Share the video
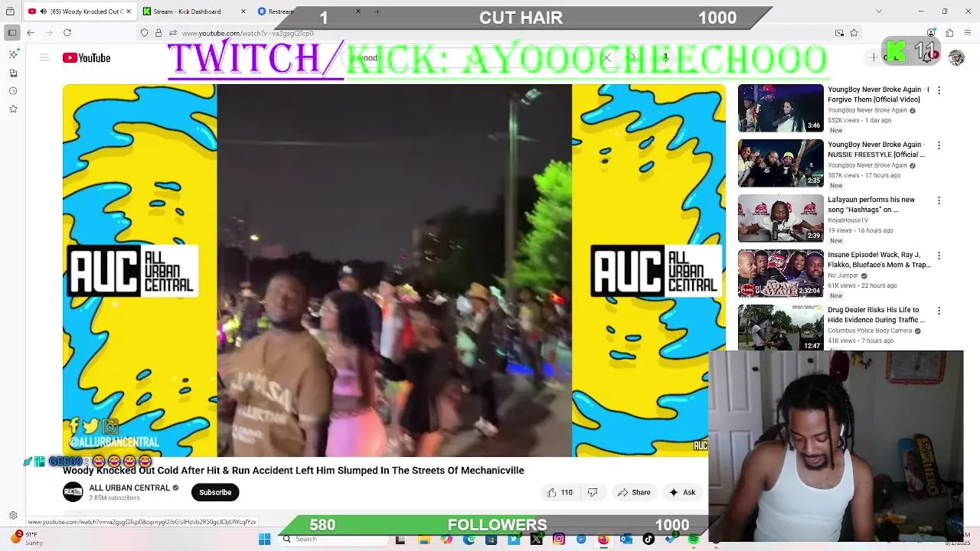Screen dimensions: 980x551 (634, 492)
